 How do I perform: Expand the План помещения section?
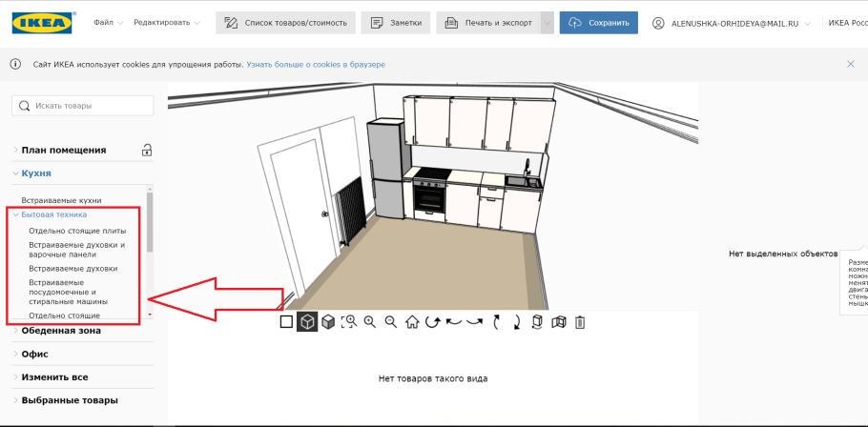64,150
